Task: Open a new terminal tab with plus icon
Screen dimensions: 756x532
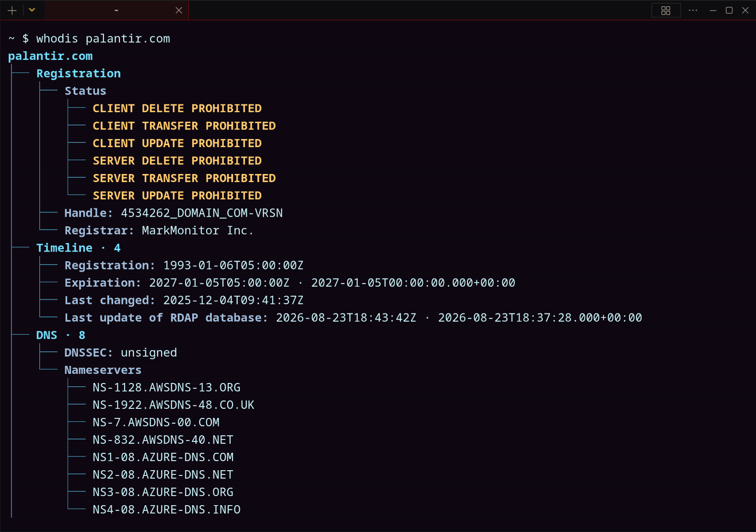Action: point(12,10)
